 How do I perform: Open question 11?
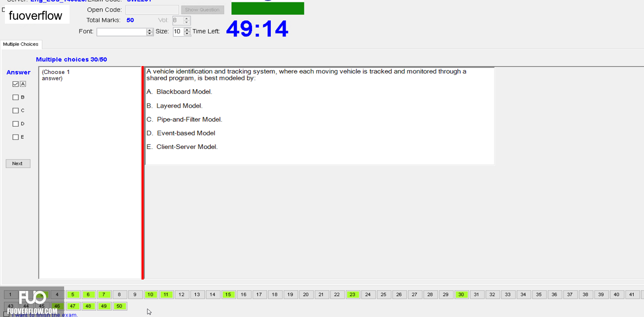click(166, 295)
